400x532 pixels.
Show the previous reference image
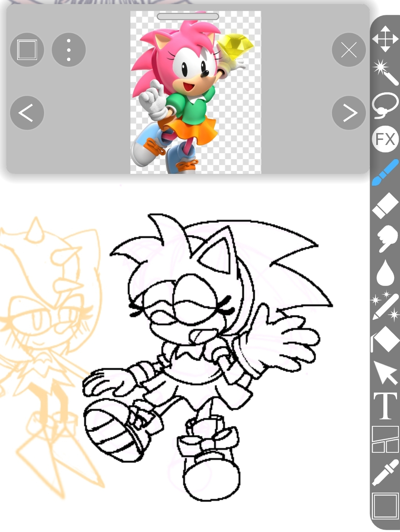pos(27,113)
